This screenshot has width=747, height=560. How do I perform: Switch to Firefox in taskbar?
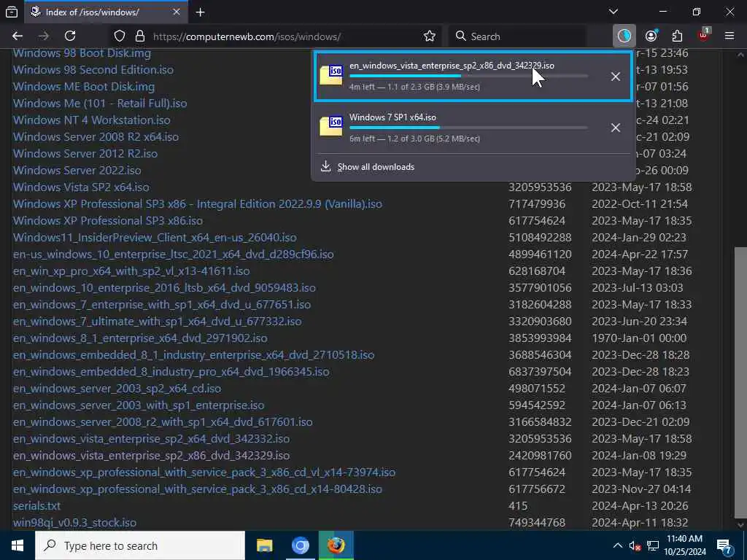pyautogui.click(x=336, y=545)
